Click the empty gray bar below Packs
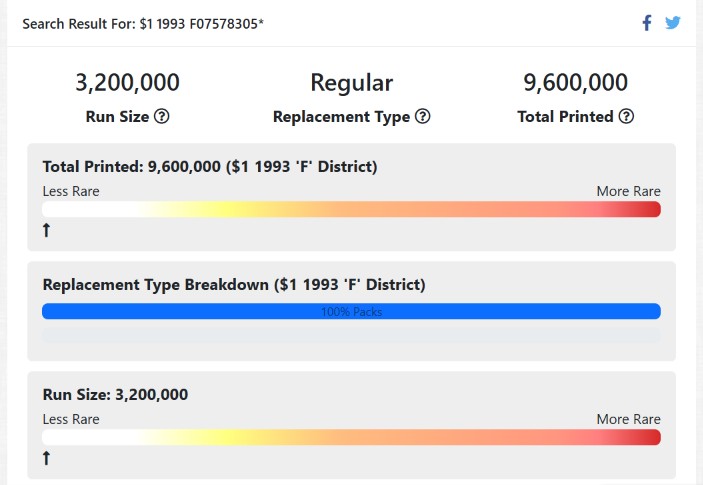This screenshot has width=703, height=485. click(x=351, y=336)
